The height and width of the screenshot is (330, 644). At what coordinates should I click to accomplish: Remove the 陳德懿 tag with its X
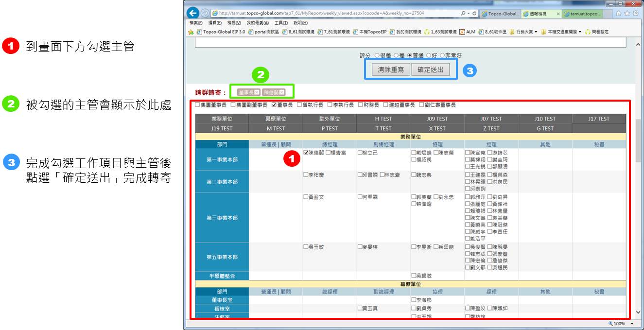click(x=281, y=92)
